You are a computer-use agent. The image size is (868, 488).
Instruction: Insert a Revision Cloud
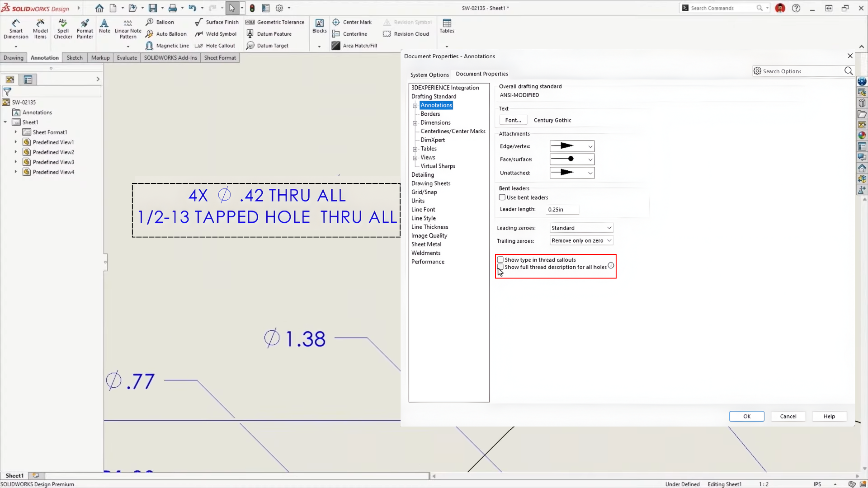(x=406, y=34)
